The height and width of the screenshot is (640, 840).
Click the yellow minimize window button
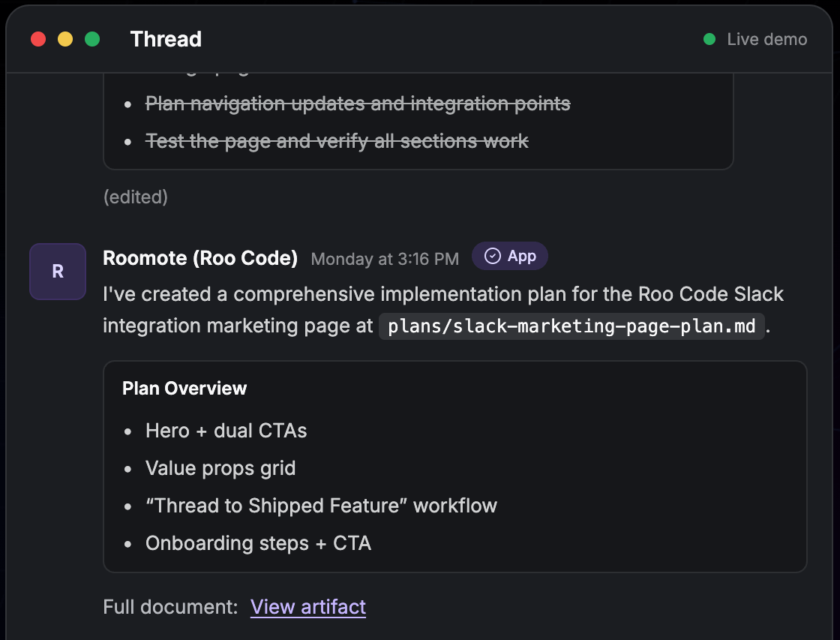[65, 39]
